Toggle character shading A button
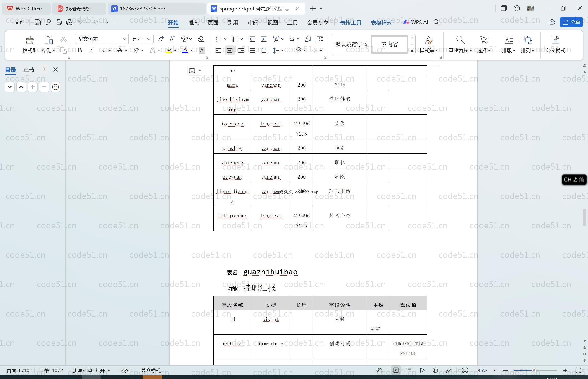The image size is (588, 379). (x=202, y=50)
